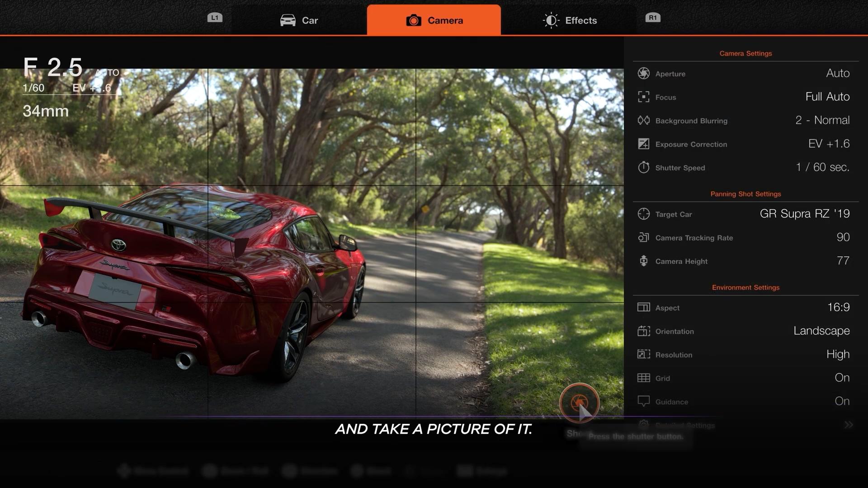Click the Camera Tracking Rate icon
The image size is (868, 488).
click(643, 237)
